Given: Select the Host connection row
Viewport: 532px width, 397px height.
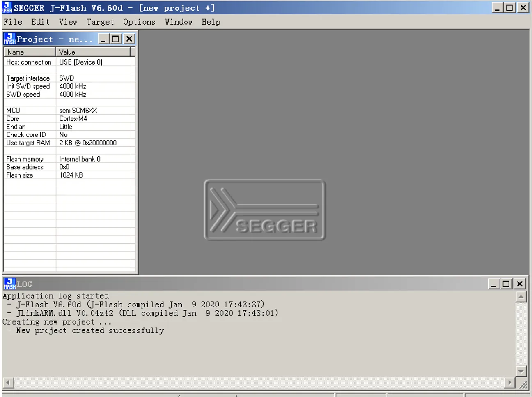Looking at the screenshot, I should pos(70,62).
